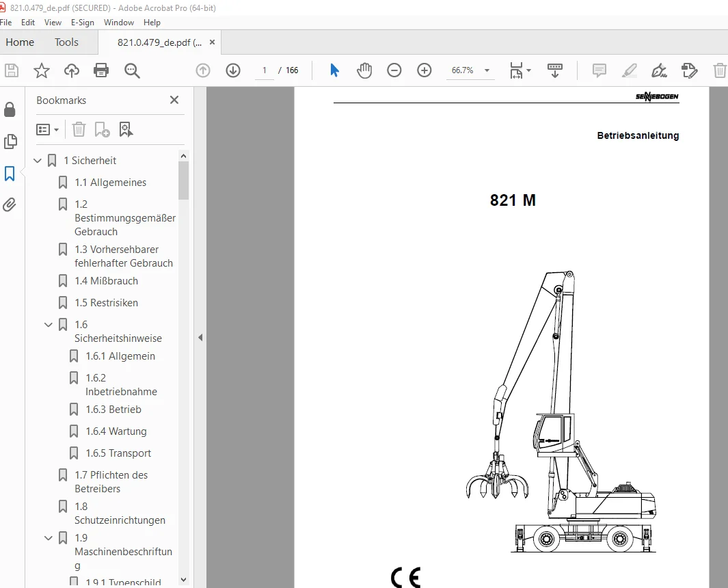Click the Save file icon

click(11, 70)
